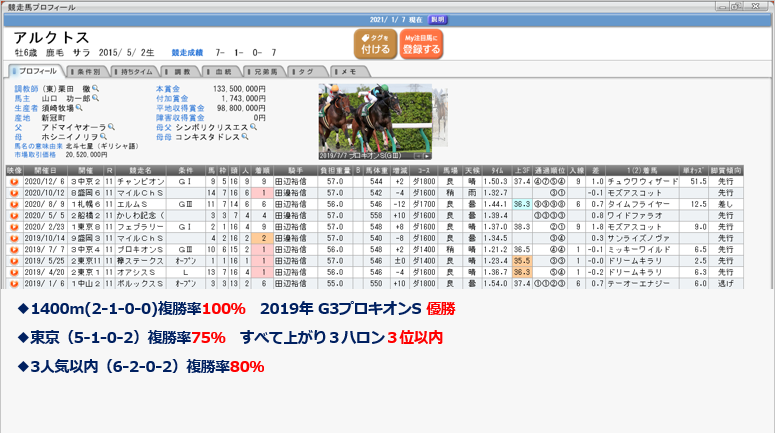Screen dimensions: 775x433
Task: Sort results by 着順 column header
Action: point(256,171)
